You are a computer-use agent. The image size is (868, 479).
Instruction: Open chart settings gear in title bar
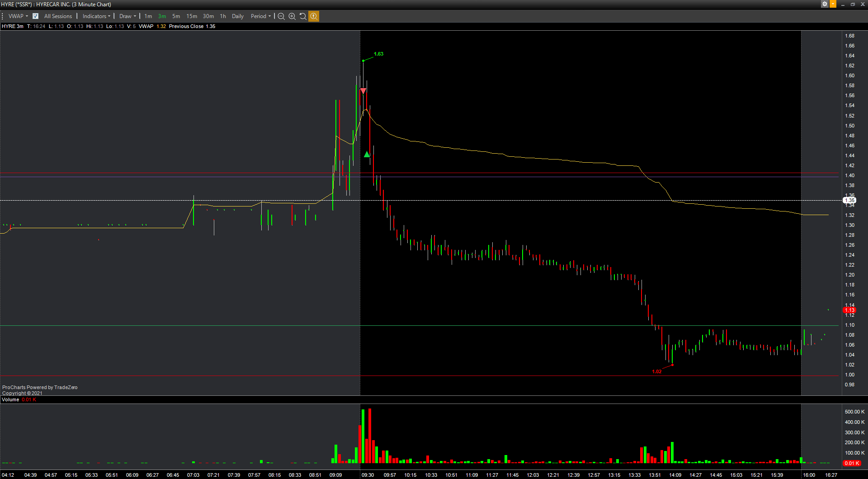coord(825,4)
